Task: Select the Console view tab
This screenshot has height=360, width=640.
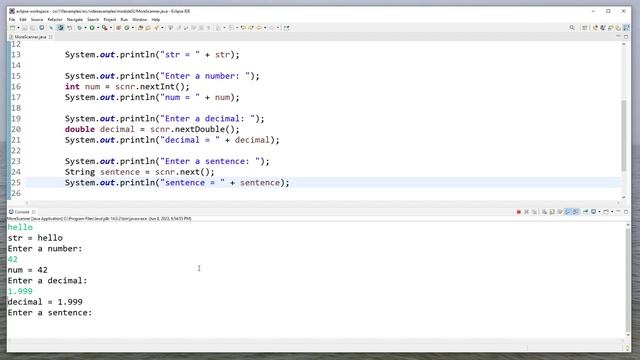Action: (22, 212)
